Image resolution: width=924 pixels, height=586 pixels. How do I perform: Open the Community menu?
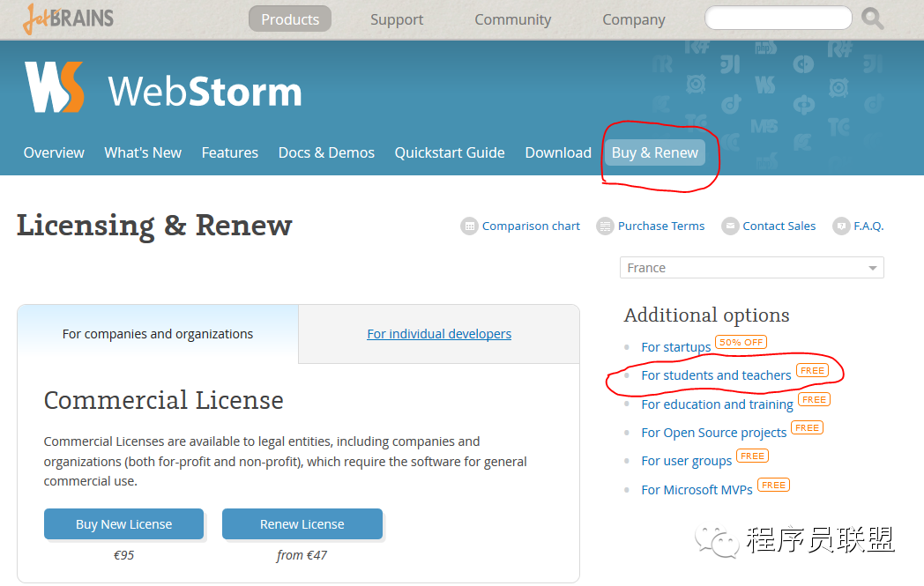512,19
